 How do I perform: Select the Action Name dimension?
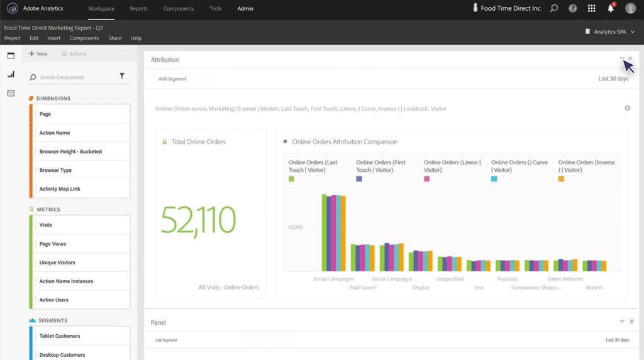pyautogui.click(x=80, y=133)
